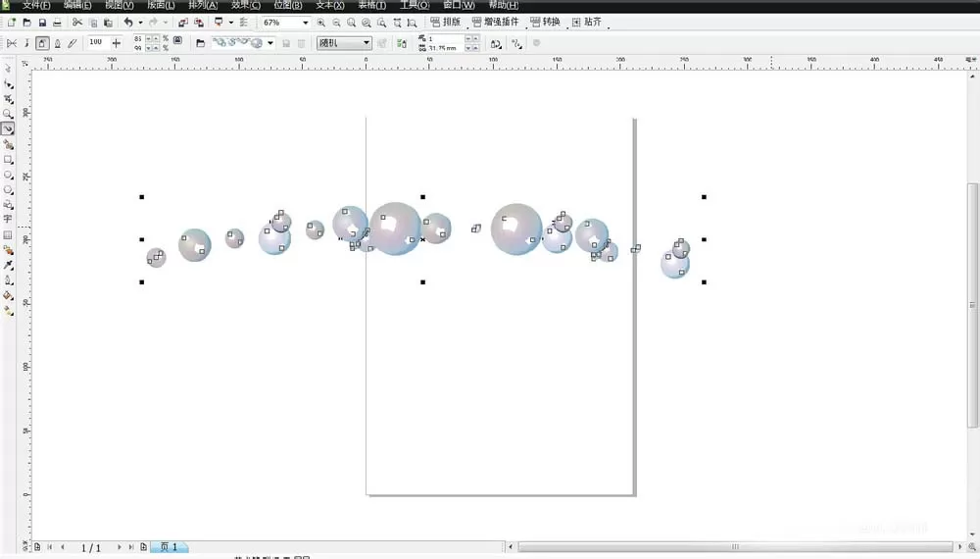Select the Rectangle tool in toolbox
This screenshot has height=559, width=980.
pos(8,160)
